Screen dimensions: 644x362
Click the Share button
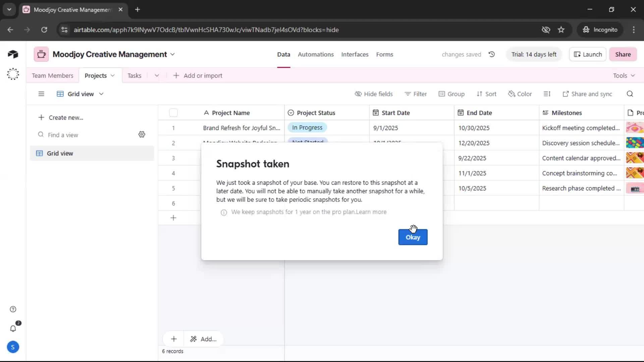(623, 54)
